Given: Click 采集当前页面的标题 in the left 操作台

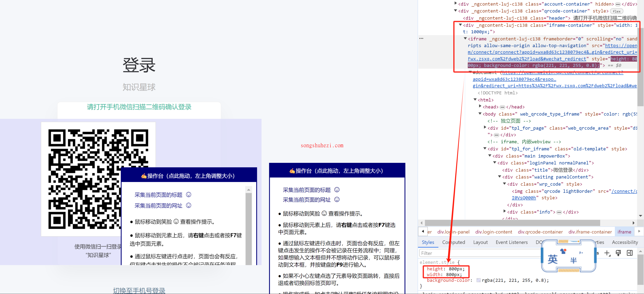Looking at the screenshot, I should tap(158, 195).
